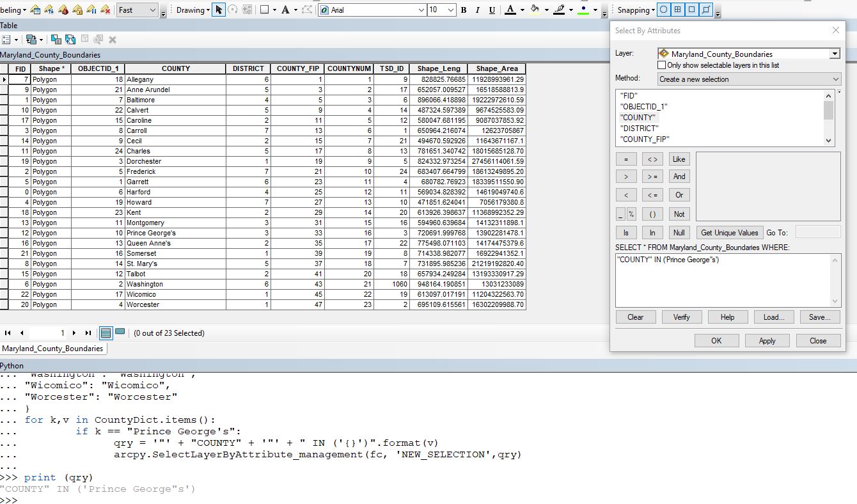This screenshot has height=504, width=857.
Task: Click the Label Priority Ranking icon
Action: [x=49, y=10]
